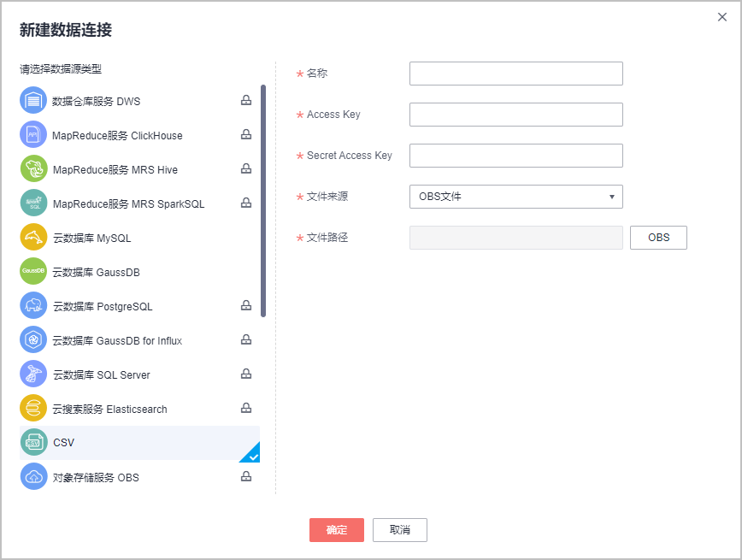
Task: Choose 云数据库 MySQL data source
Action: (x=91, y=238)
